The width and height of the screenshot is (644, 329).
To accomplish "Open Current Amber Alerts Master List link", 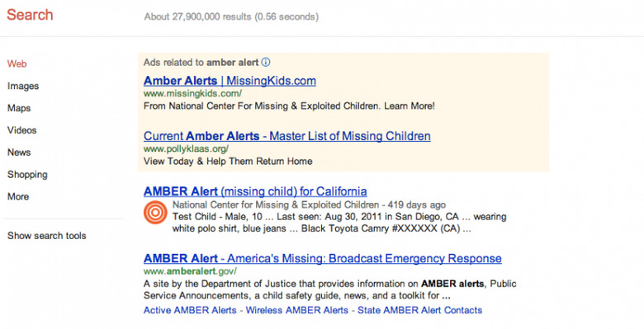I will pyautogui.click(x=287, y=136).
